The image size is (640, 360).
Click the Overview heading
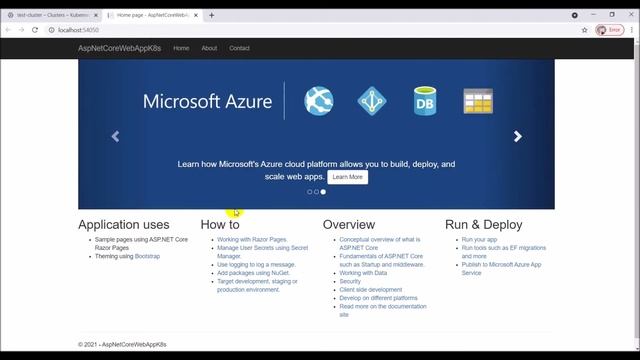point(349,224)
